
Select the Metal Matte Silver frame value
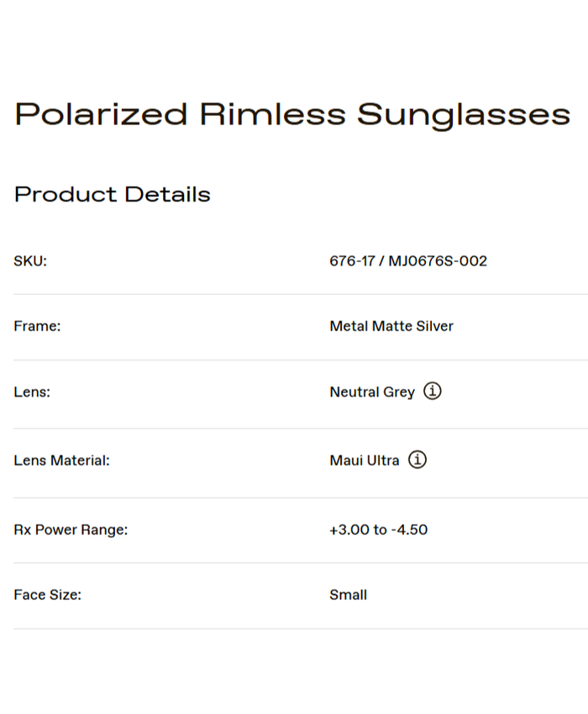point(391,326)
